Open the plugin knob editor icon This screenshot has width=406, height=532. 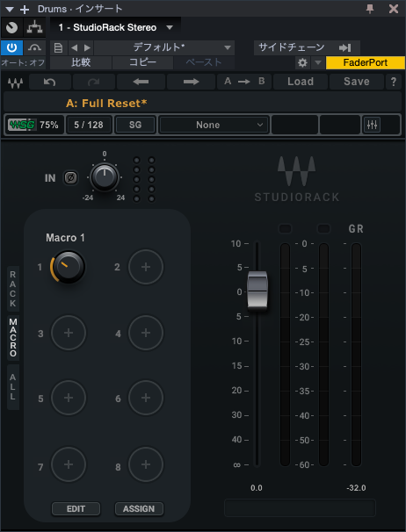(12, 28)
